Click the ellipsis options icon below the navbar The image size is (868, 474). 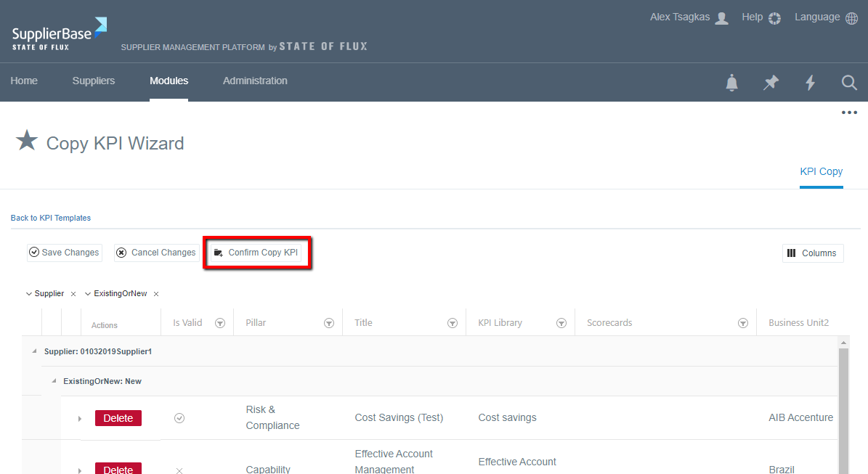849,113
